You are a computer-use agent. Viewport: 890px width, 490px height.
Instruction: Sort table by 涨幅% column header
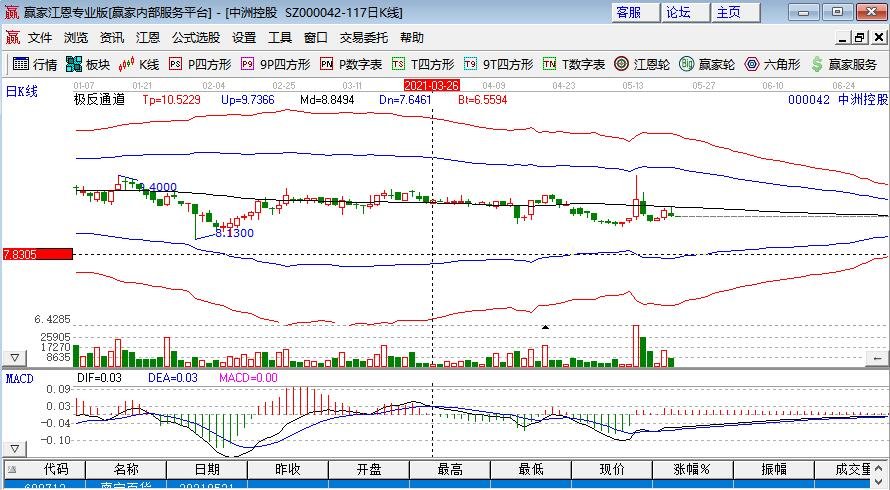692,470
